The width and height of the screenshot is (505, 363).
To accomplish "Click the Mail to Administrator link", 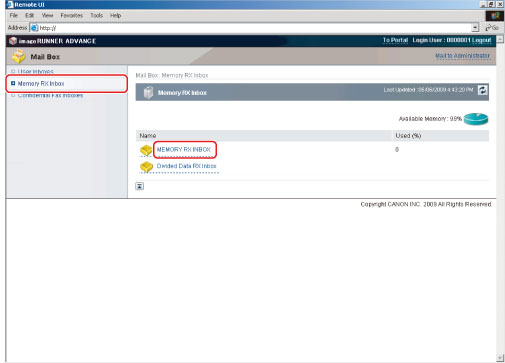I will (463, 56).
